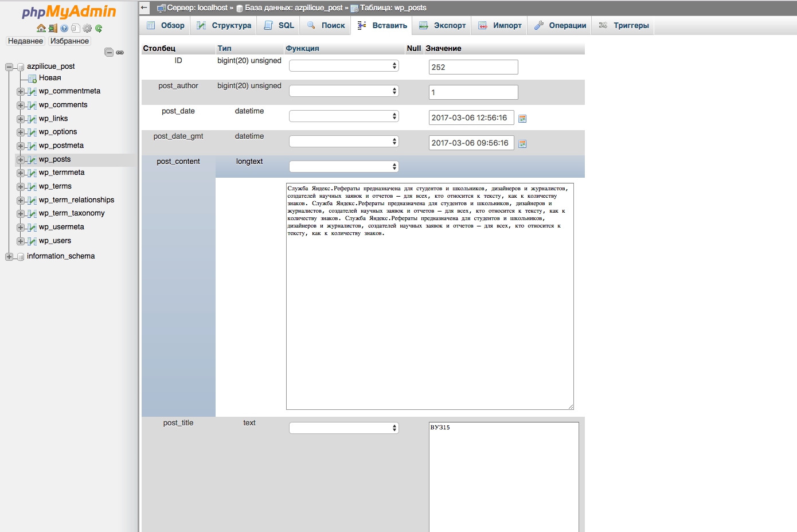Click the post_author value input field
The image size is (797, 532).
tap(473, 92)
